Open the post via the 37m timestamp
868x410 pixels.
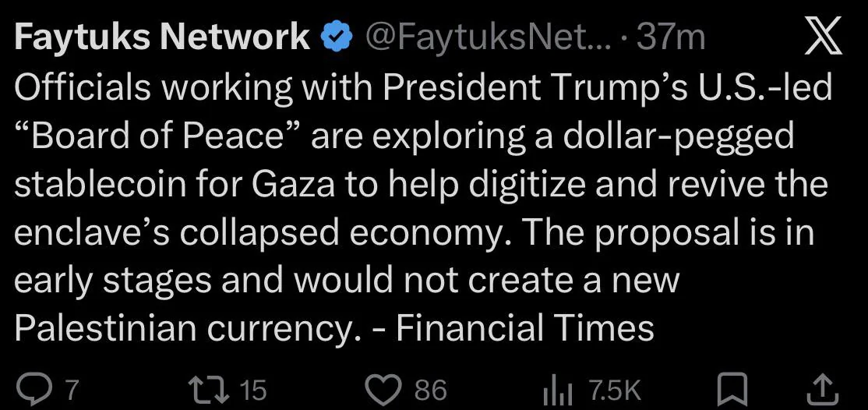[x=670, y=37]
